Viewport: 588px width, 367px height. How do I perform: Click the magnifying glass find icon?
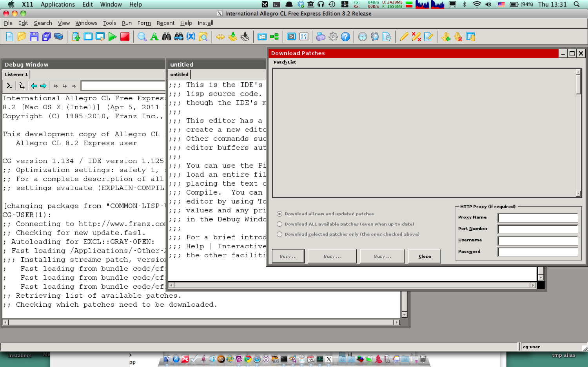point(142,37)
